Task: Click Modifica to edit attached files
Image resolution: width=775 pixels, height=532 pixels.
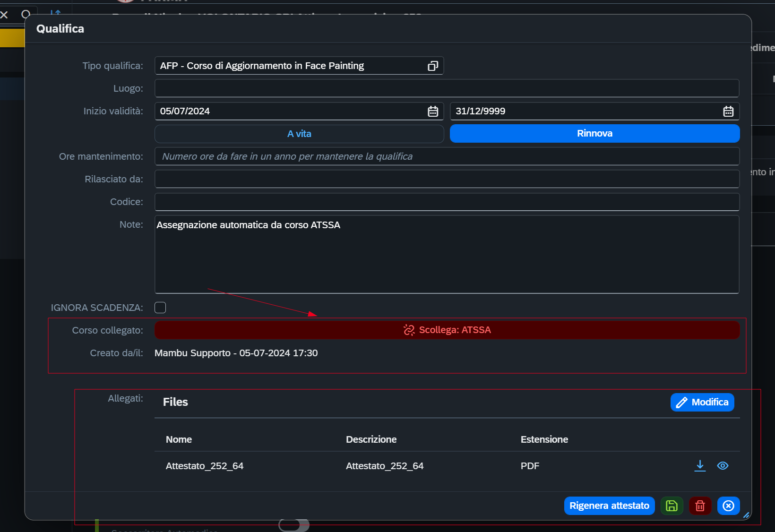Action: click(x=702, y=402)
